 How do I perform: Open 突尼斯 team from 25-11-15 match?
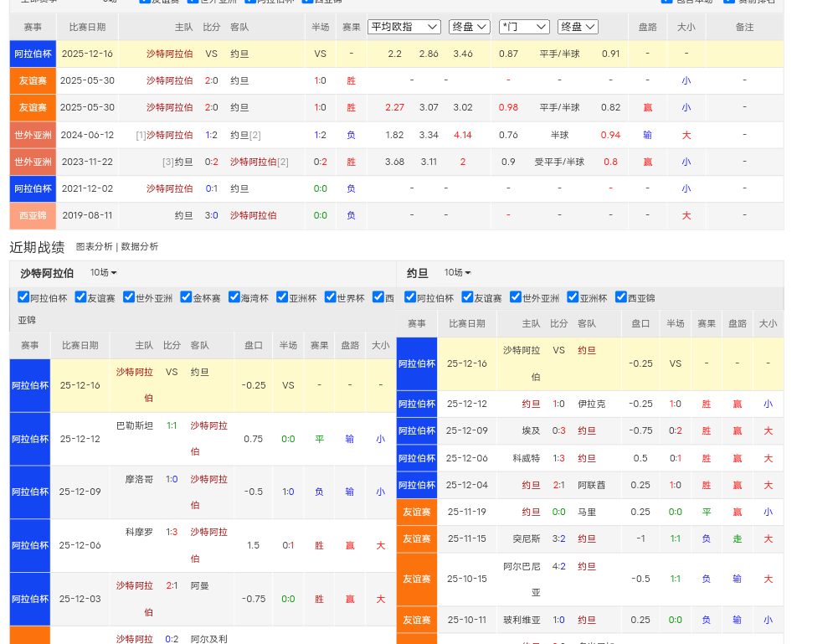(x=527, y=538)
